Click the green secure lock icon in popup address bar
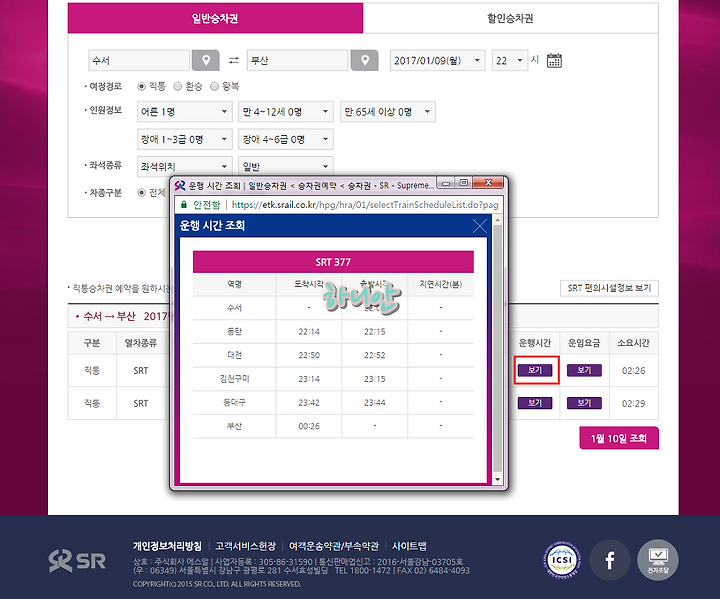The width and height of the screenshot is (720, 599). pos(184,204)
